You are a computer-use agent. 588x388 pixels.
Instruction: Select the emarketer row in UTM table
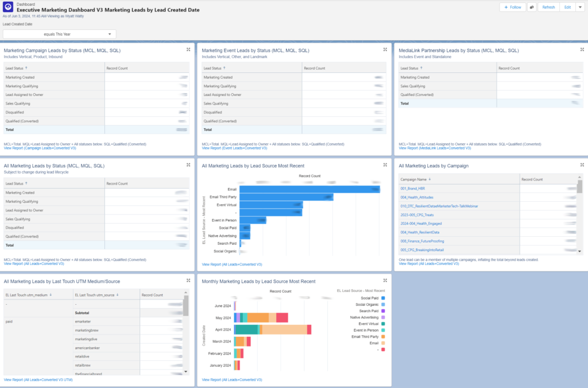point(129,321)
